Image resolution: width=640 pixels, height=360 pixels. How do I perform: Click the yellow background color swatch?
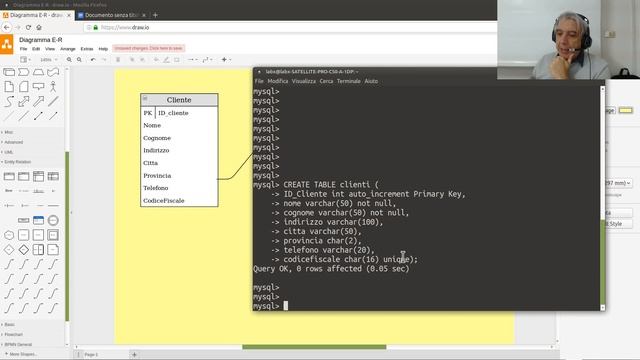[x=625, y=110]
